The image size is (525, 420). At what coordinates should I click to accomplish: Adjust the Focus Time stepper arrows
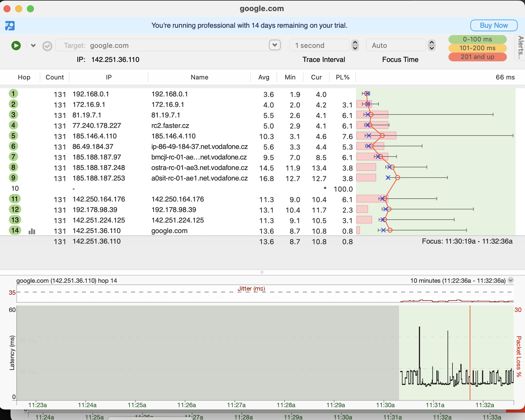click(432, 45)
